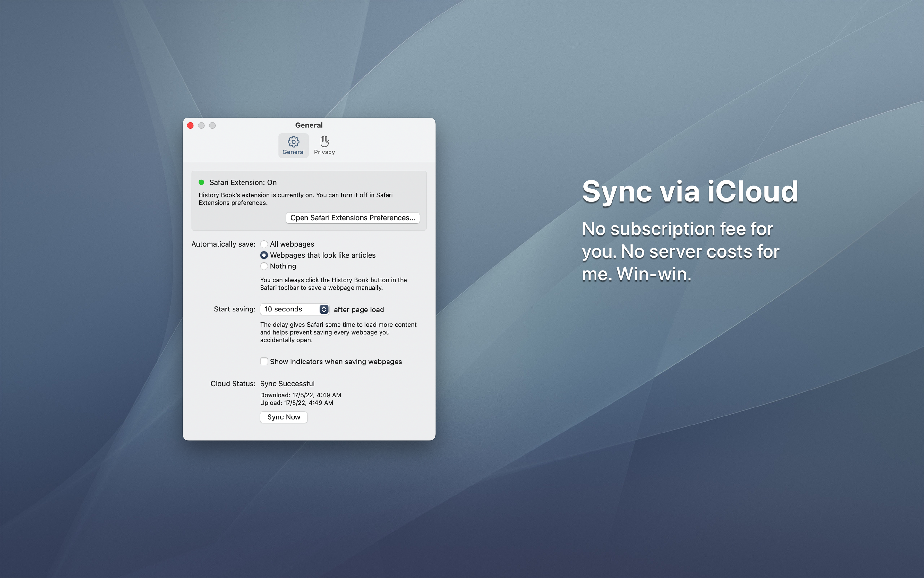Open Safari Extensions Preferences
The height and width of the screenshot is (578, 924).
[x=352, y=218]
